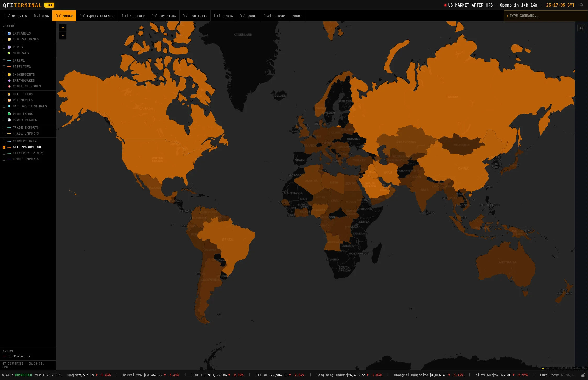Click the Power Plants icon
588x380 pixels.
pyautogui.click(x=9, y=120)
